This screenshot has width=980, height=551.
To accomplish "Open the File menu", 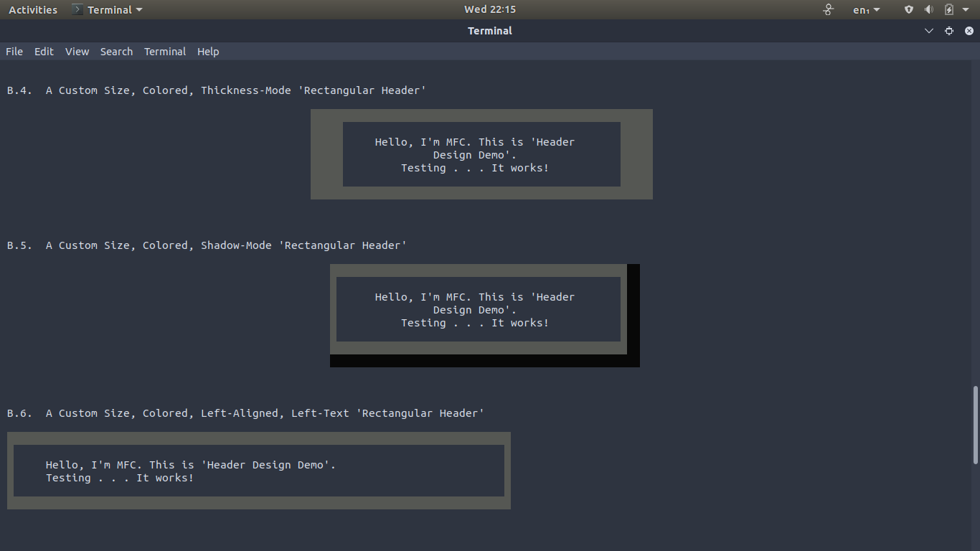I will 14,51.
